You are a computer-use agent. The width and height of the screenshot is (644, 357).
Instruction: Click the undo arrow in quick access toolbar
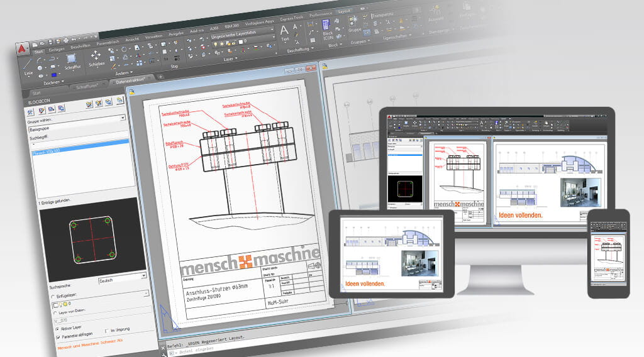[74, 40]
